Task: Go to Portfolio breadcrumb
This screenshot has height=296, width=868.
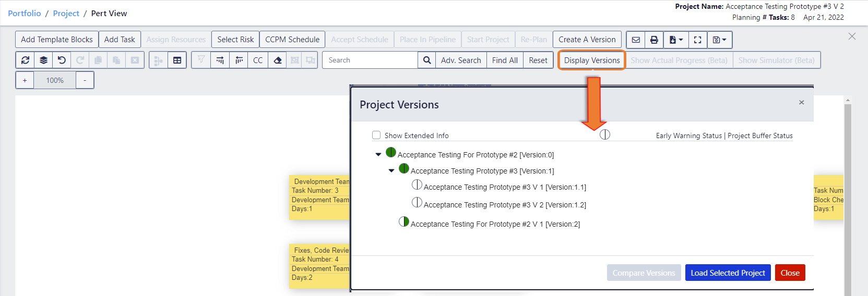Action: (x=25, y=14)
